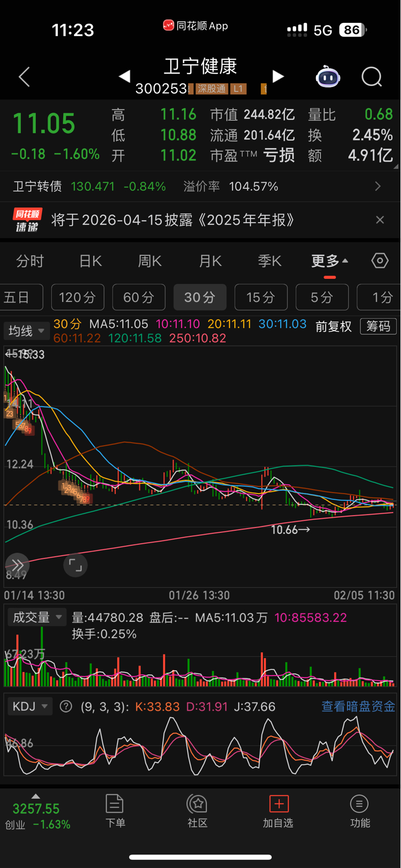Select the 季K chart tab
This screenshot has width=401, height=868.
270,261
